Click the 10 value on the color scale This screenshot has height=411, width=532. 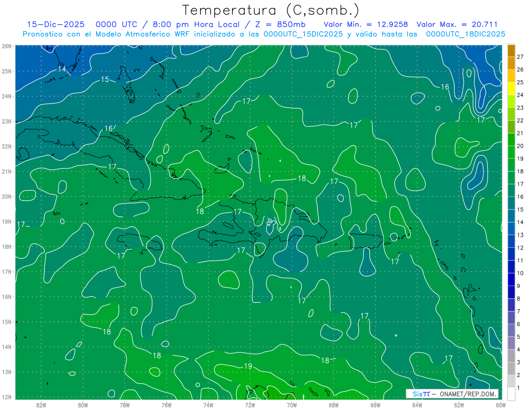pos(520,273)
